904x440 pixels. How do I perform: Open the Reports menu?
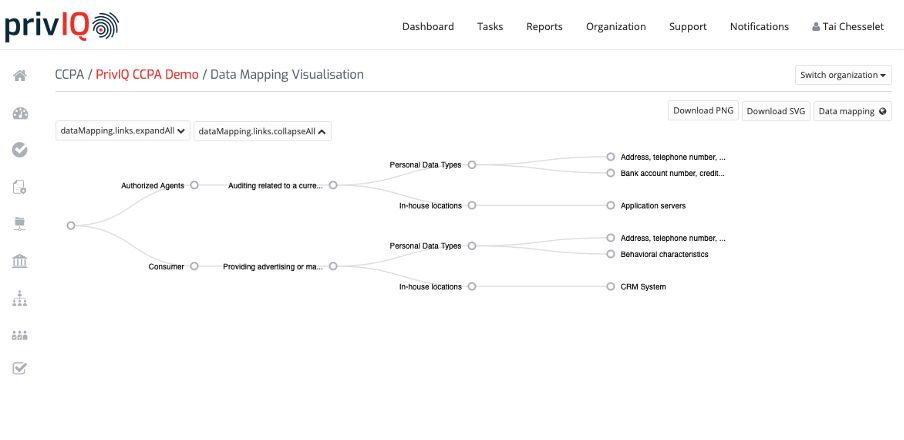tap(544, 27)
